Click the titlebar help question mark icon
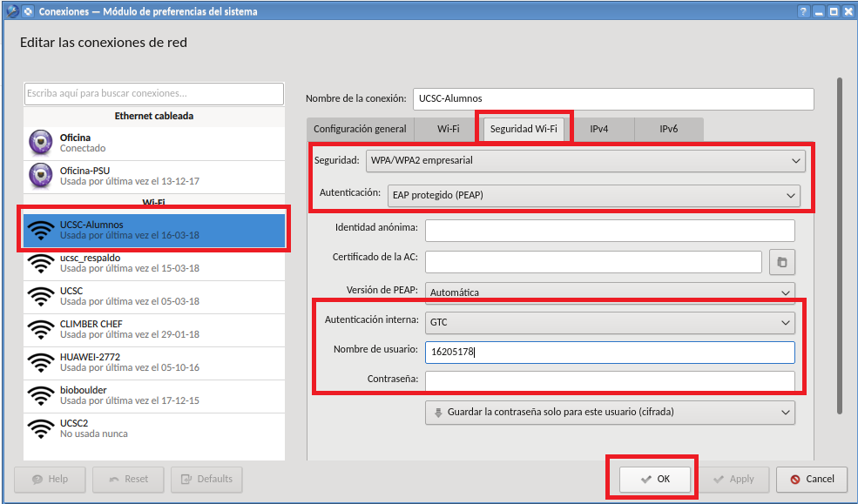Viewport: 858px width, 504px height. click(x=802, y=11)
